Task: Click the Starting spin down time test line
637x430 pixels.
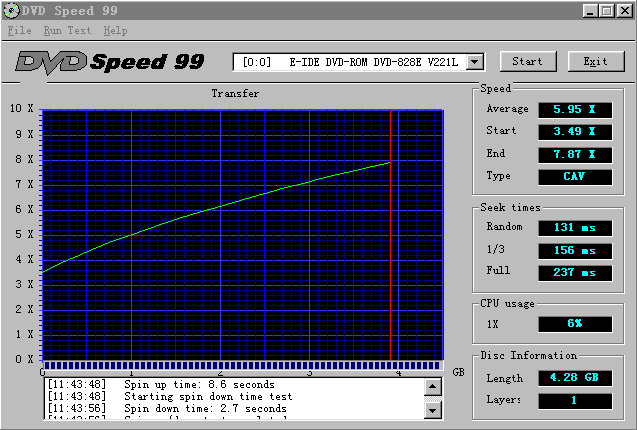Action: coord(170,396)
